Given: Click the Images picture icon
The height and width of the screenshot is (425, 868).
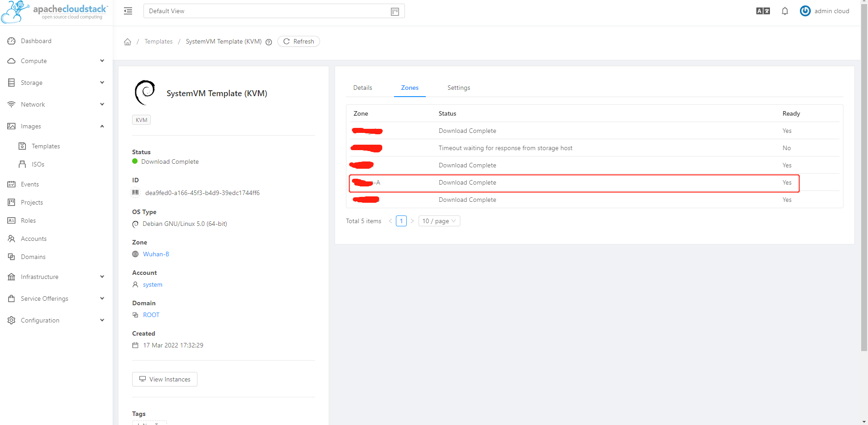Looking at the screenshot, I should (11, 126).
